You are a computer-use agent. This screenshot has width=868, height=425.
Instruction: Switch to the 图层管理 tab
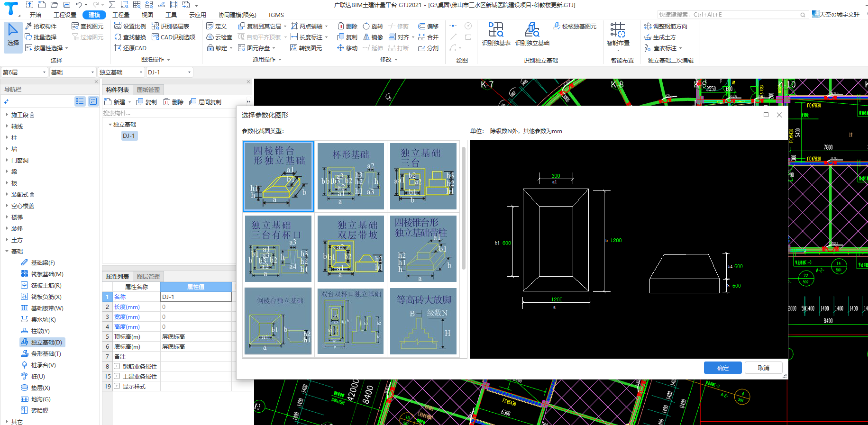148,276
